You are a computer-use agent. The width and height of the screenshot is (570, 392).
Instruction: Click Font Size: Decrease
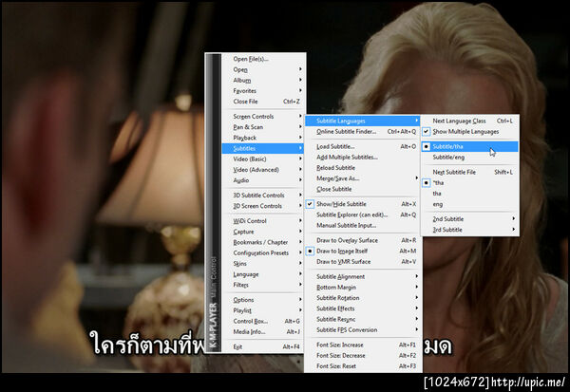click(x=362, y=356)
